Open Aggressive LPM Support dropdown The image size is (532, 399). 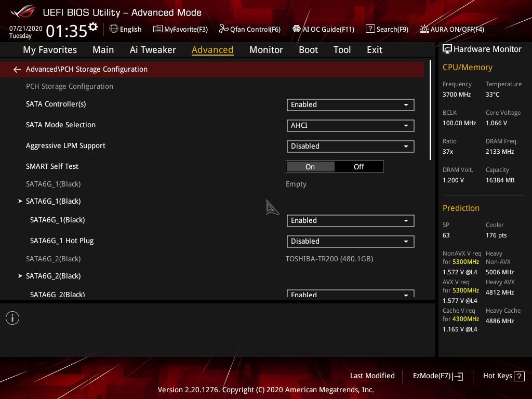(351, 146)
